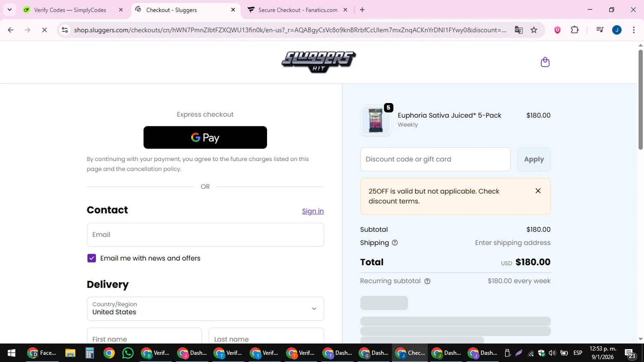Switch to Verify Codes SimplyCodes tab
This screenshot has height=362, width=644.
click(70, 10)
